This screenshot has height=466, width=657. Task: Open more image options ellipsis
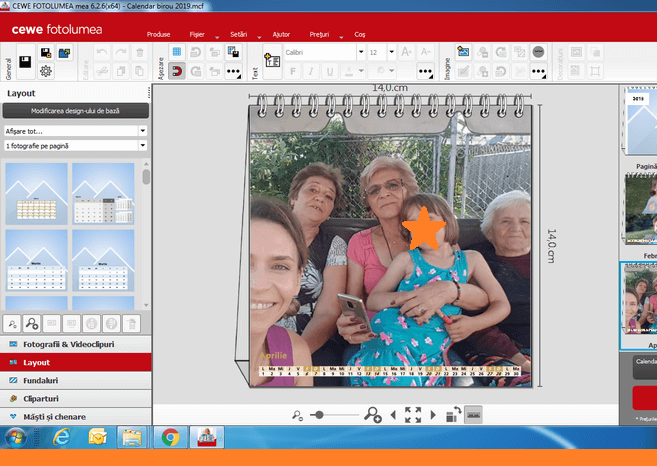point(538,71)
